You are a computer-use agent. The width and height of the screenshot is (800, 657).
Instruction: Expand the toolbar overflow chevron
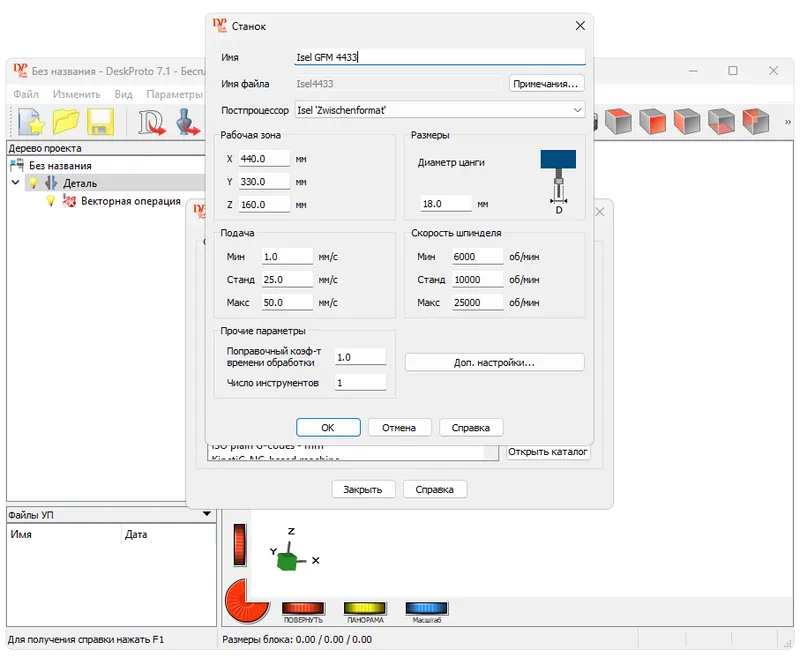[787, 122]
